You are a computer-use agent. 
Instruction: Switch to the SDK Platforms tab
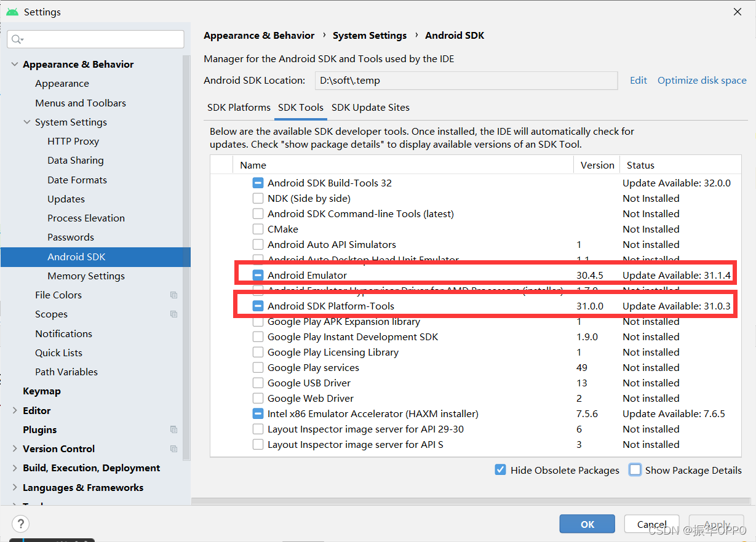coord(239,107)
